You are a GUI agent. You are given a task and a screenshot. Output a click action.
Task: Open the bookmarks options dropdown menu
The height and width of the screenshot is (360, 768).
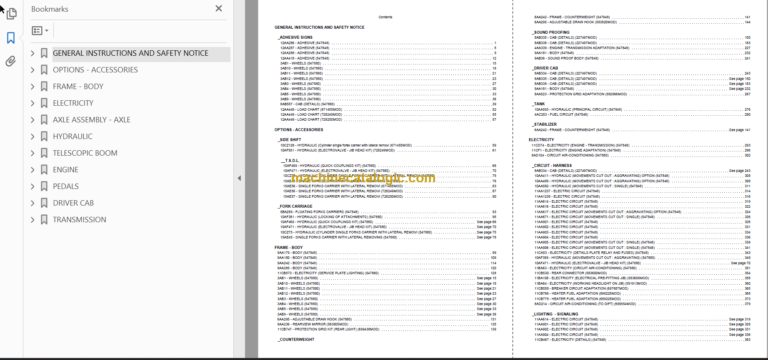coord(40,30)
